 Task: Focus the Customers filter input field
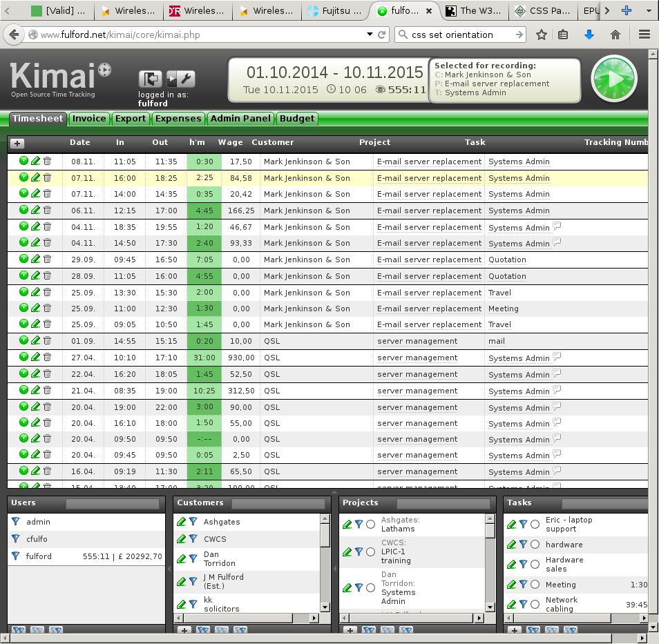click(x=278, y=503)
